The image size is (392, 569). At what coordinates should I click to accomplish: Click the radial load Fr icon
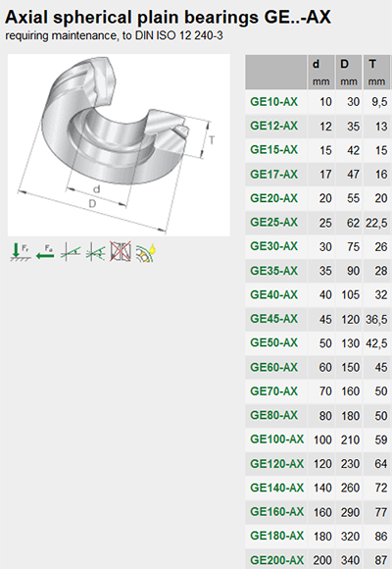tap(21, 252)
